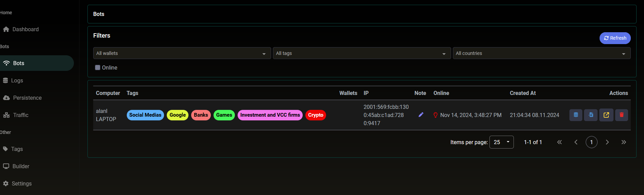
Task: Click the Bots wifi icon in sidebar
Action: 6,63
